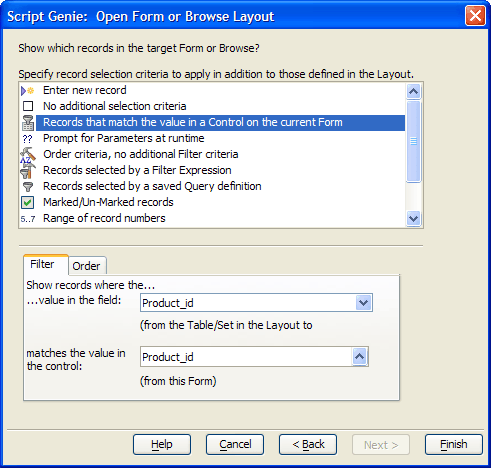Switch to the Filter tab
The image size is (491, 468).
click(45, 265)
